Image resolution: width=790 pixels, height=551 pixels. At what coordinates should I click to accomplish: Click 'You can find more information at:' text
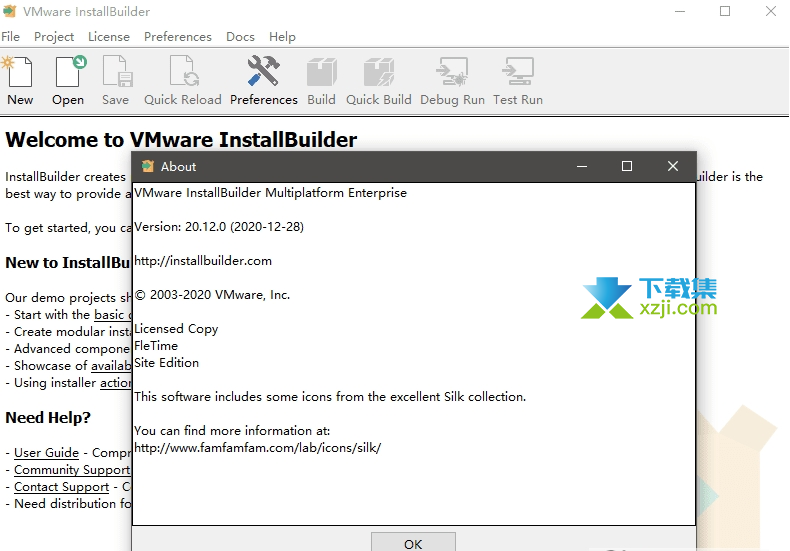point(232,431)
